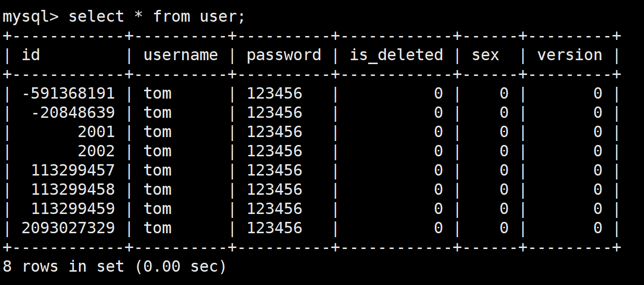Click username tom in row 2093027329

pos(157,228)
